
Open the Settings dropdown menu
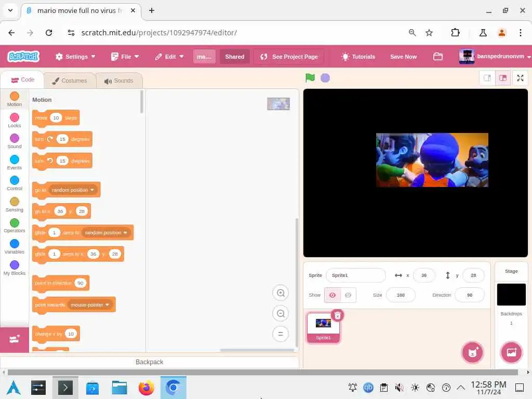(x=75, y=57)
